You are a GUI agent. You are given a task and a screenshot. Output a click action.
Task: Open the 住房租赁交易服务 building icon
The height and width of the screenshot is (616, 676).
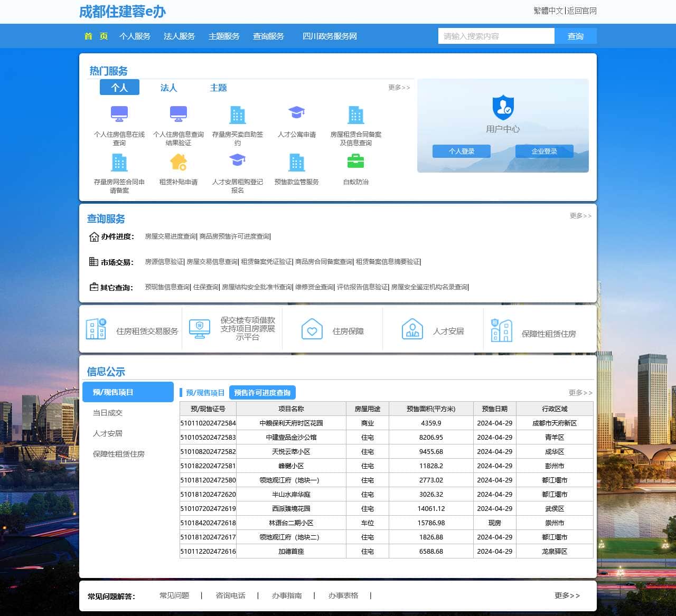pyautogui.click(x=96, y=329)
